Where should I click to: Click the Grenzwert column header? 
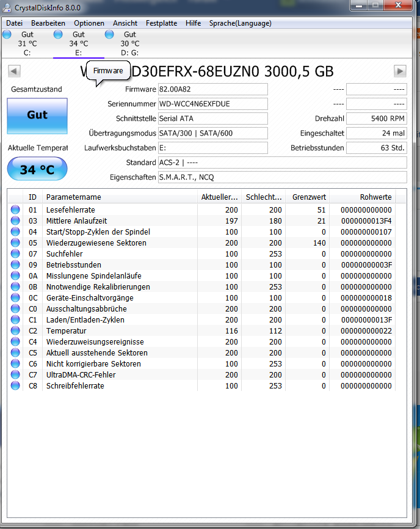pos(308,197)
